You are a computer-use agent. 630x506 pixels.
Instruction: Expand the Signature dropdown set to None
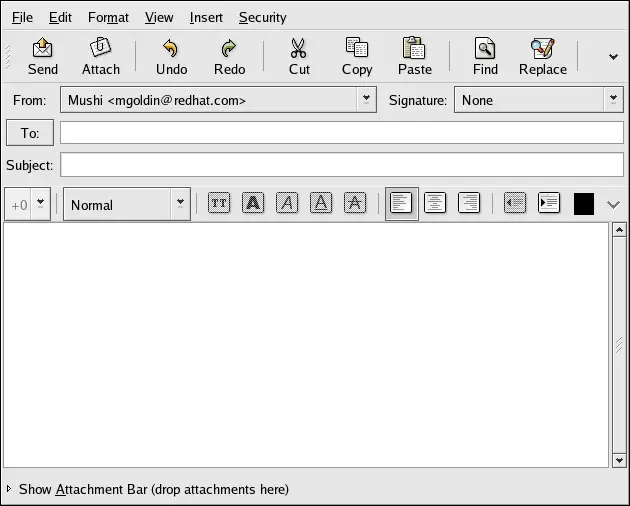pyautogui.click(x=613, y=100)
